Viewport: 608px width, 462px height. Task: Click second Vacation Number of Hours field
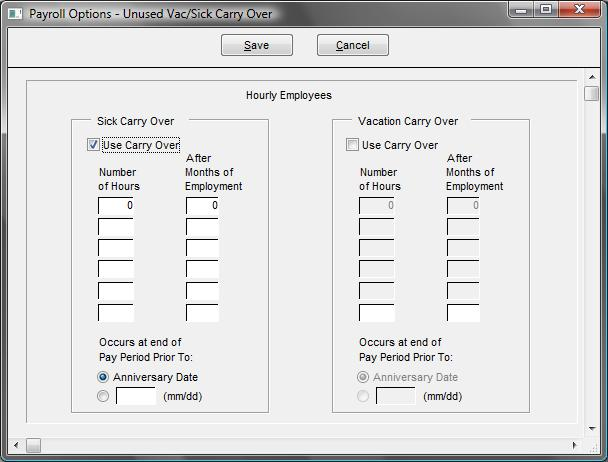tap(377, 227)
